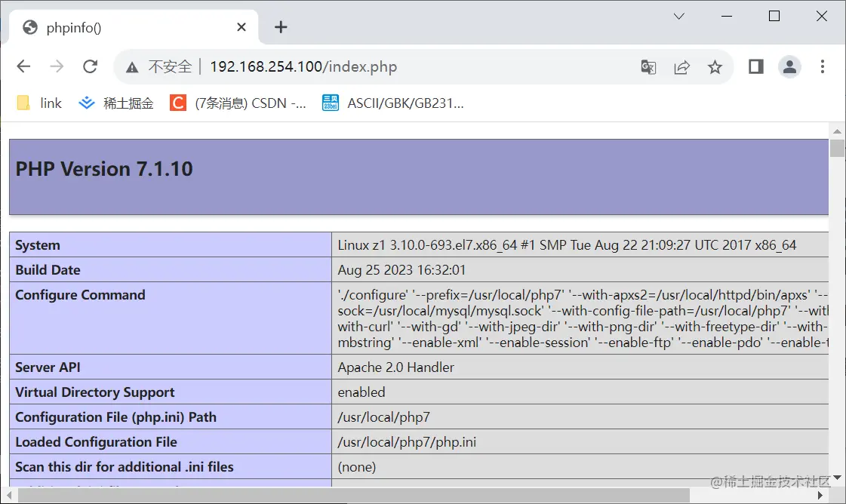
Task: Expand the tab search chevron
Action: [x=679, y=16]
